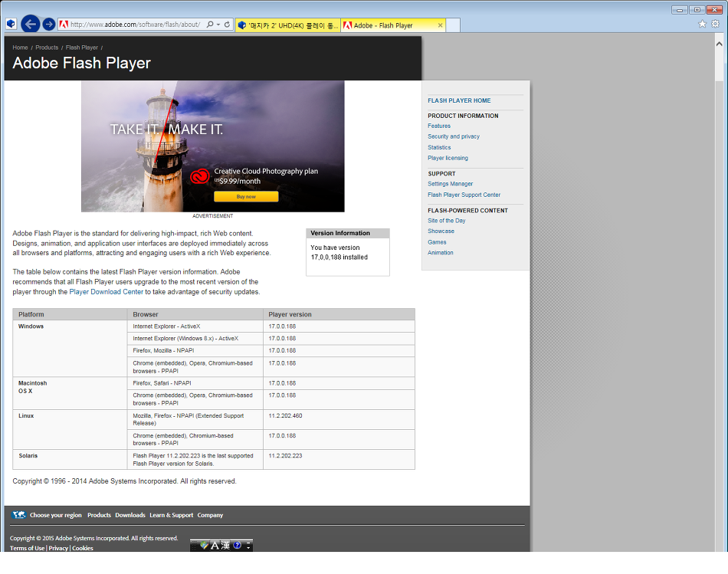Click the IME language bar help icon
728x574 pixels.
[x=237, y=545]
